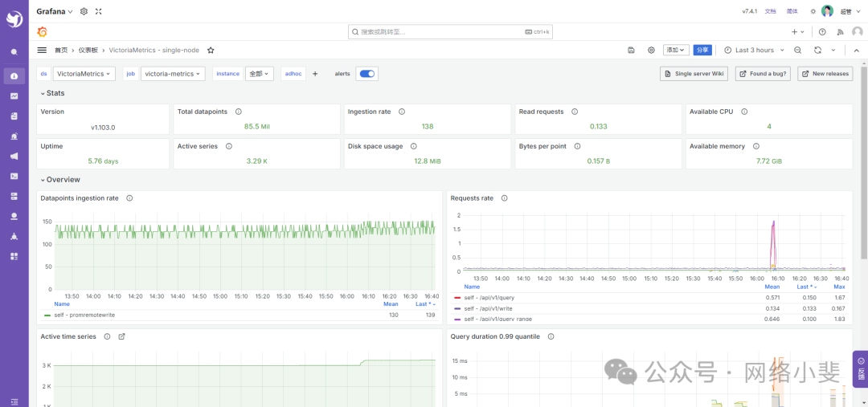Open the Grafana title dropdown
868x407 pixels.
click(55, 11)
